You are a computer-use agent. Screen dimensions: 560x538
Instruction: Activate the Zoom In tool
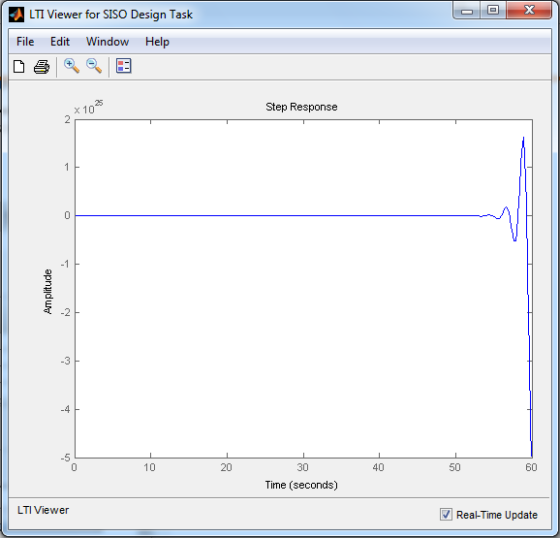[71, 66]
